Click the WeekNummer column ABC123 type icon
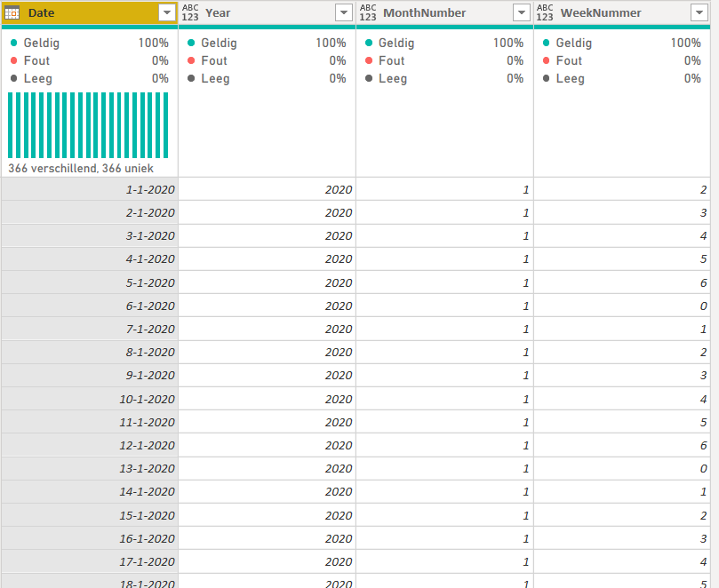This screenshot has height=588, width=719. click(545, 12)
